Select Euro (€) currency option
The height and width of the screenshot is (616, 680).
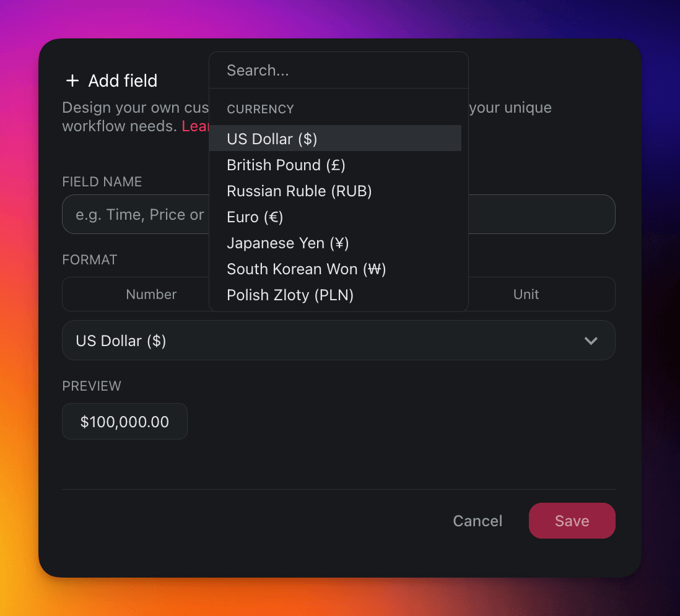[255, 217]
